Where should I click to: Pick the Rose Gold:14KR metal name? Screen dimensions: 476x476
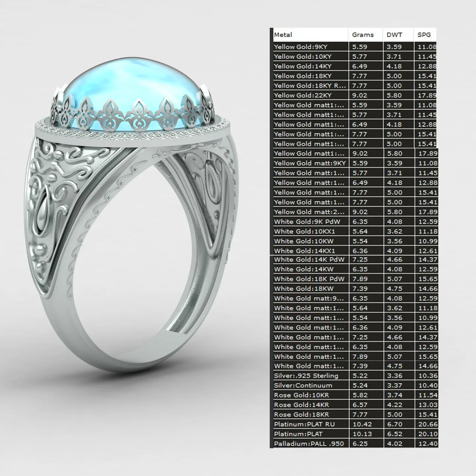click(x=301, y=405)
